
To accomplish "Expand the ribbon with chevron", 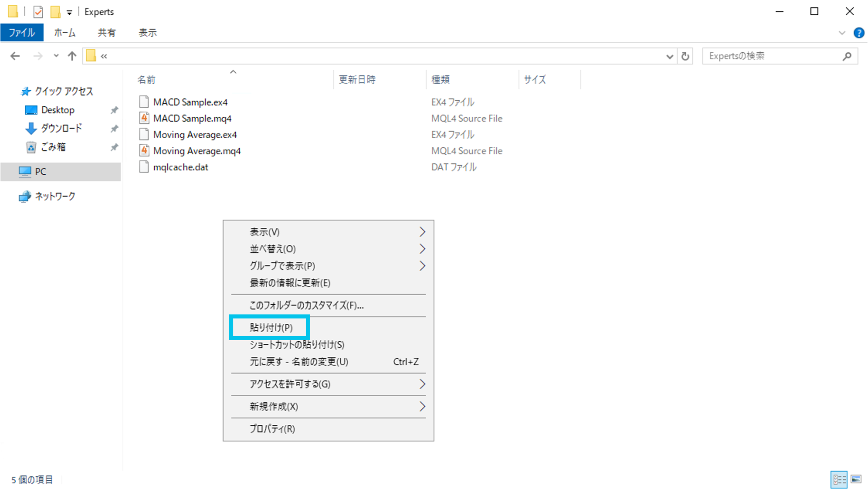I will tap(842, 33).
